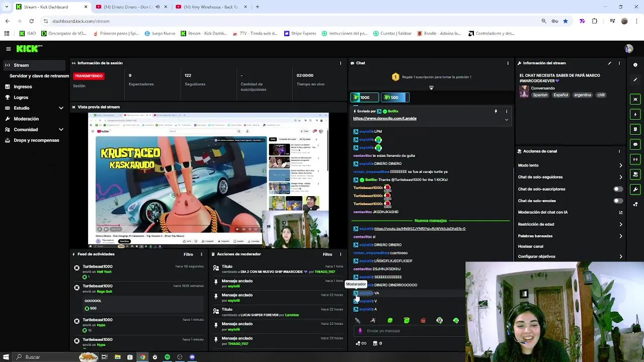Open three-dot menu of Feed de actividades

coord(201,254)
